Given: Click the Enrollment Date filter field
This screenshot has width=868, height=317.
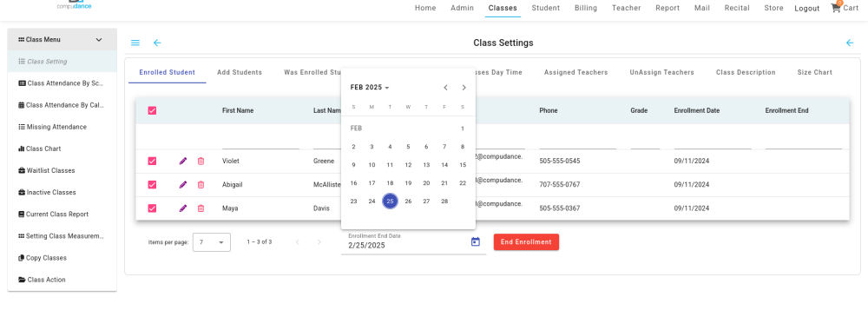Looking at the screenshot, I should point(713,142).
